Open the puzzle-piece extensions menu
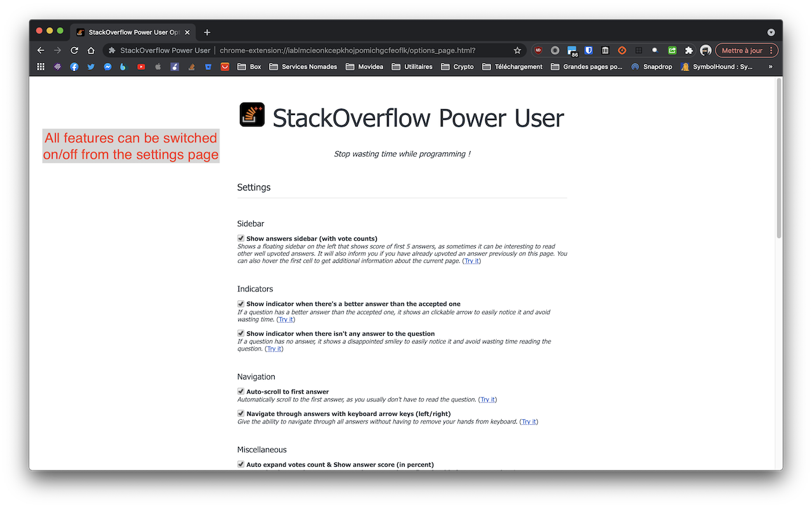The width and height of the screenshot is (812, 508). coord(689,50)
